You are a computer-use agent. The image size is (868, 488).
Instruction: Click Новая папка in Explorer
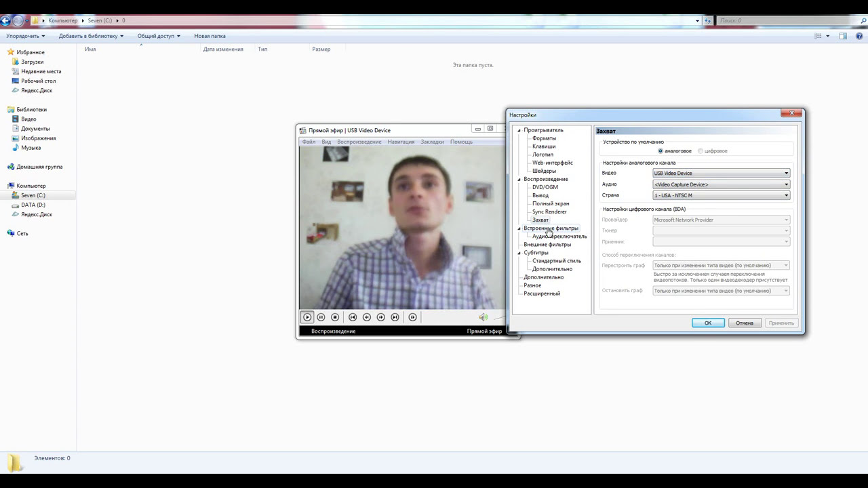[210, 36]
